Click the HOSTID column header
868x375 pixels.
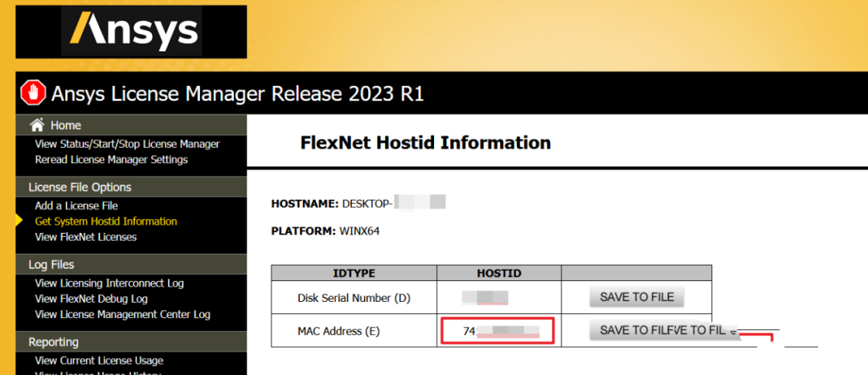coord(499,273)
